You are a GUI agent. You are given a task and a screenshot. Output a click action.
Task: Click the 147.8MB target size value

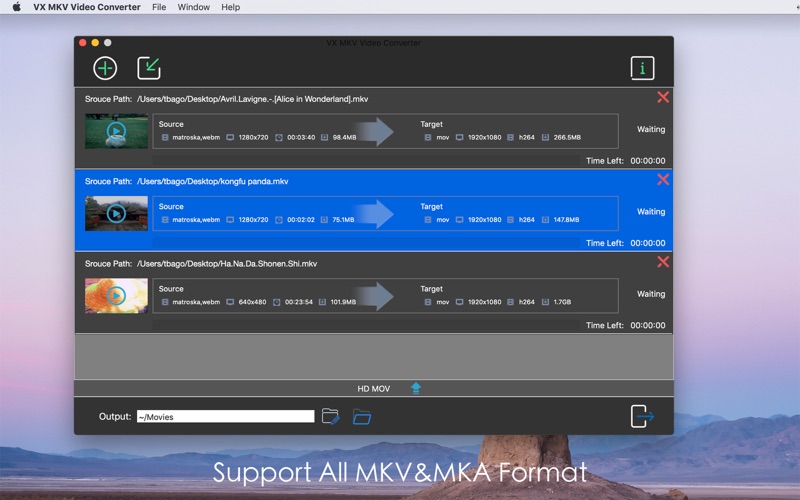[x=566, y=219]
